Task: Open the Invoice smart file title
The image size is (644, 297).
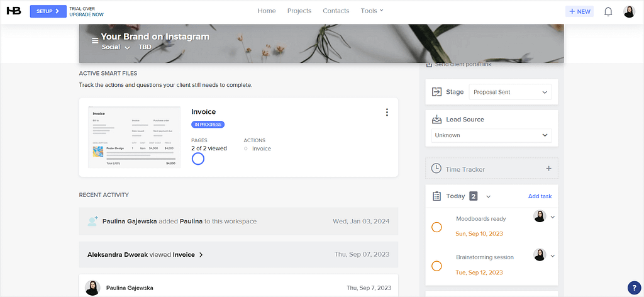Action: point(203,112)
